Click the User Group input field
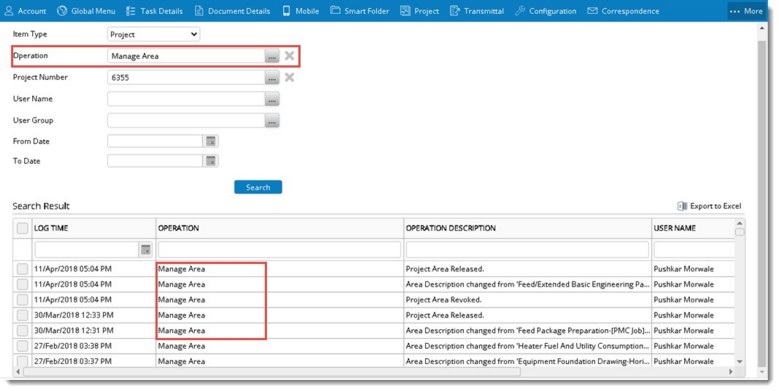This screenshot has height=391, width=779. coord(186,120)
